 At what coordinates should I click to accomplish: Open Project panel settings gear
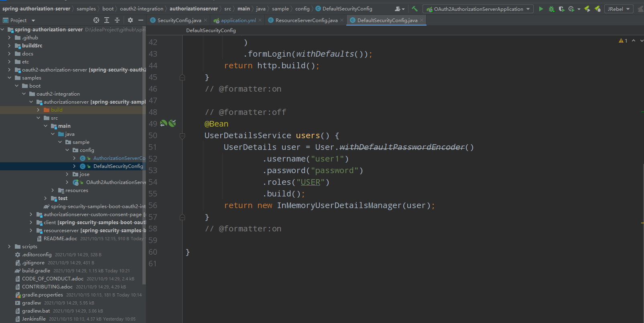point(130,20)
